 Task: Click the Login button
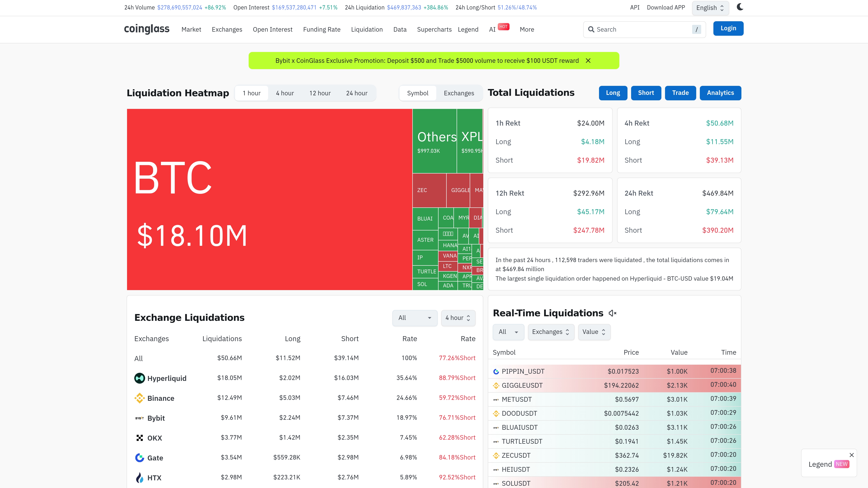728,28
